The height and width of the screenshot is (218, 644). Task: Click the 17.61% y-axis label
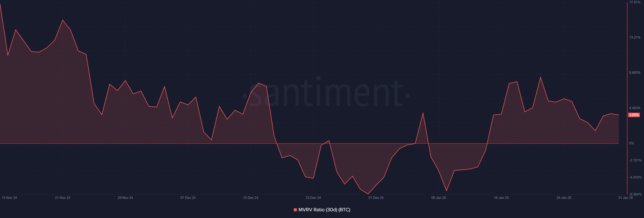635,2
